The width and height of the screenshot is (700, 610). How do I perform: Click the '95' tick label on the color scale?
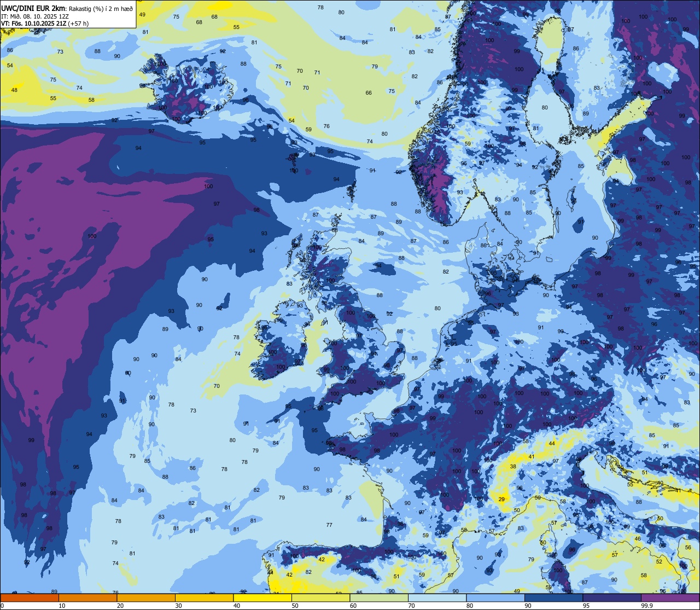[586, 606]
